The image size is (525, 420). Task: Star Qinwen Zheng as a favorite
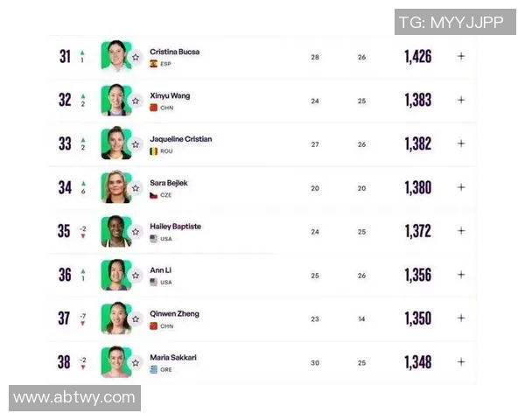[x=136, y=318]
